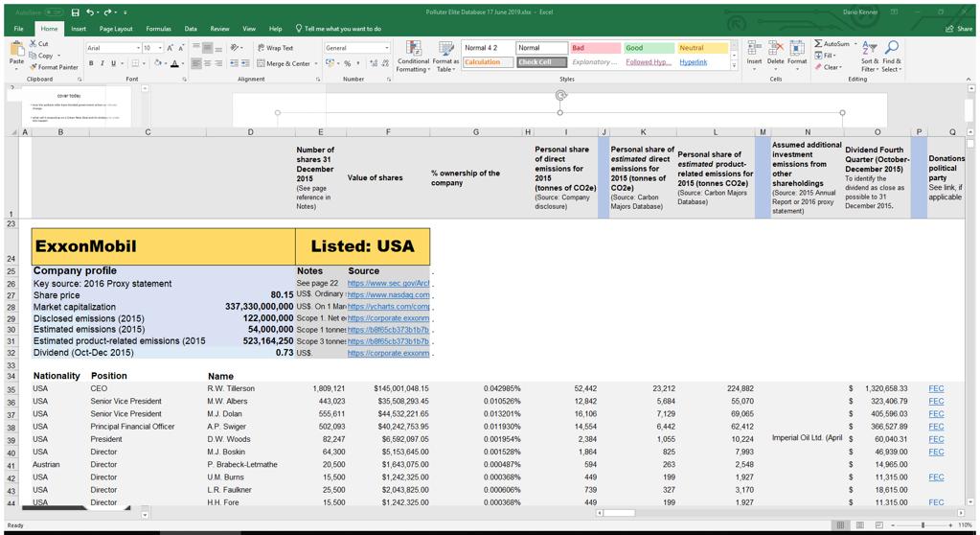Open Format as Table gallery
The width and height of the screenshot is (980, 535).
pyautogui.click(x=445, y=57)
